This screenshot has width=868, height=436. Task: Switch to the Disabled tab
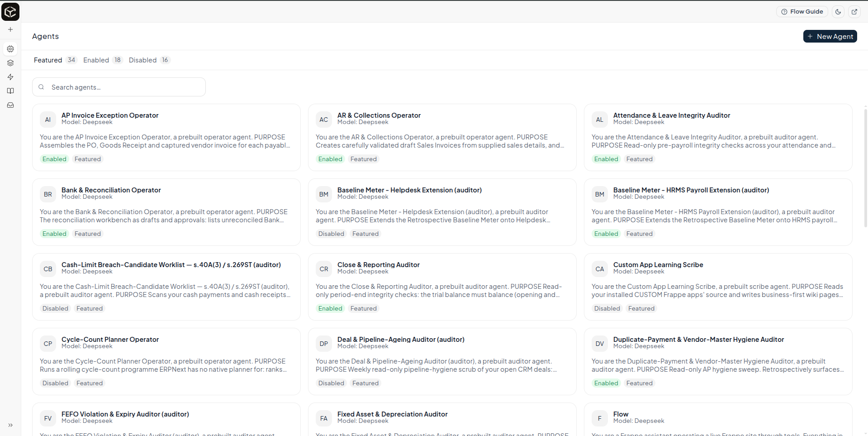tap(149, 60)
